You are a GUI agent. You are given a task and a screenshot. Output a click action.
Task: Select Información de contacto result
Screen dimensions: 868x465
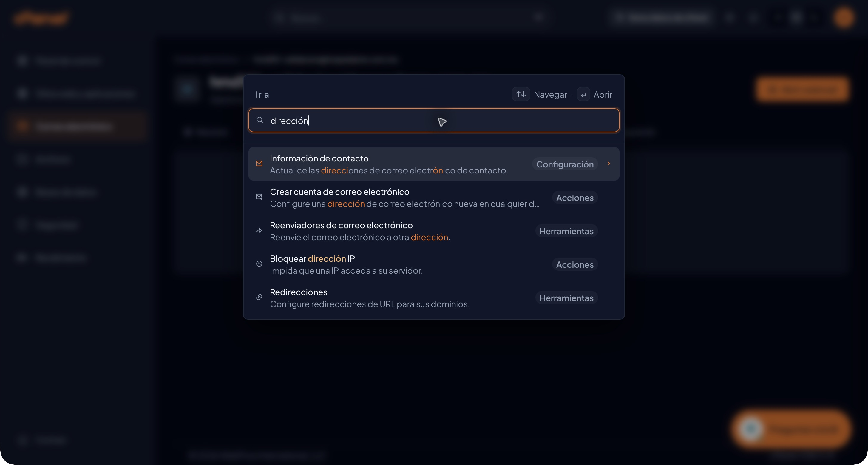coord(434,164)
